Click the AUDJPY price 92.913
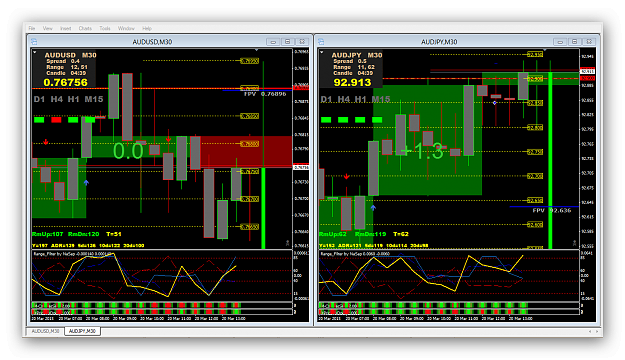 tap(352, 83)
